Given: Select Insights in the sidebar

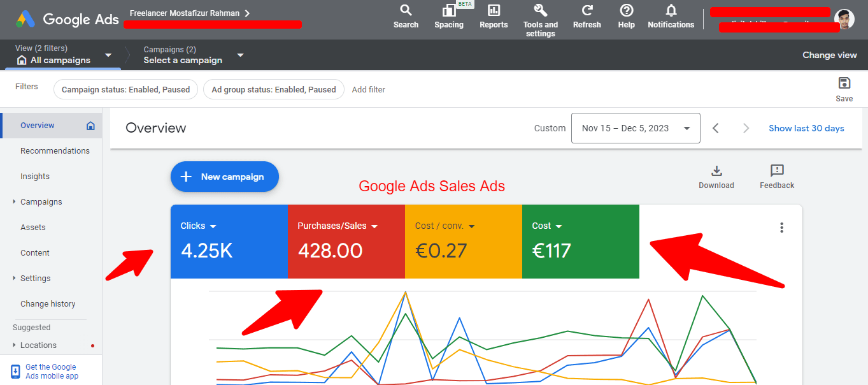Looking at the screenshot, I should click(35, 177).
